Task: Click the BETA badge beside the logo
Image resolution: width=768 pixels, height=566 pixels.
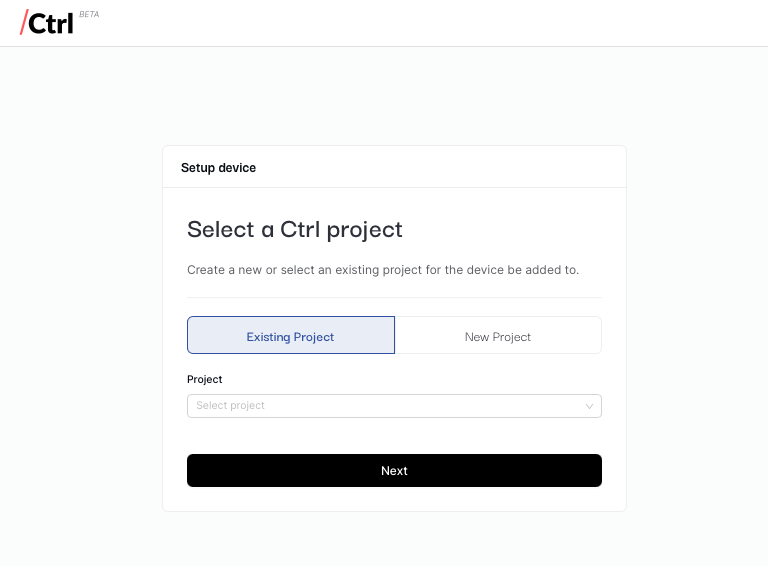Action: [x=89, y=15]
